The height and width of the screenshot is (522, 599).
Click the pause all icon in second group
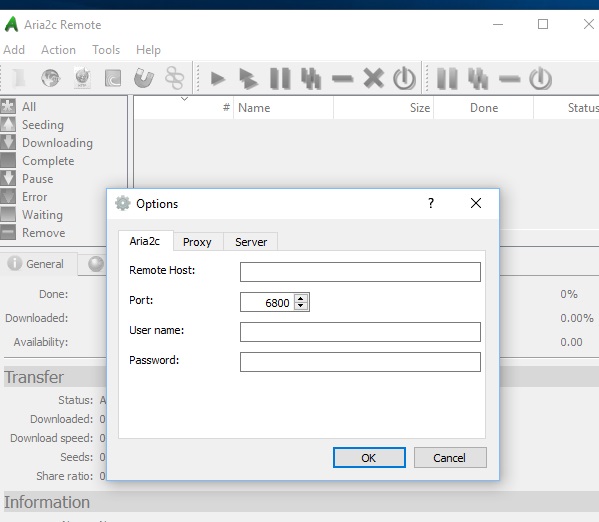[447, 78]
